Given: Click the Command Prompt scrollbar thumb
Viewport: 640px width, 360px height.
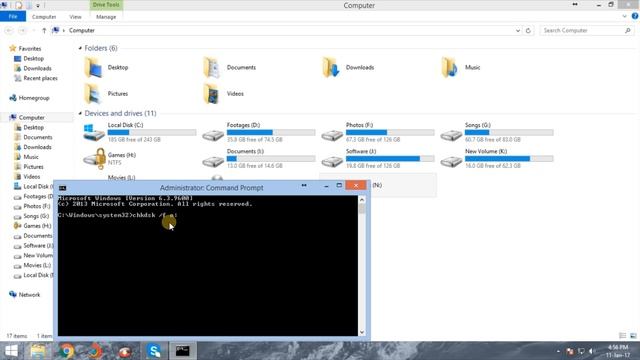Looking at the screenshot, I should click(362, 209).
